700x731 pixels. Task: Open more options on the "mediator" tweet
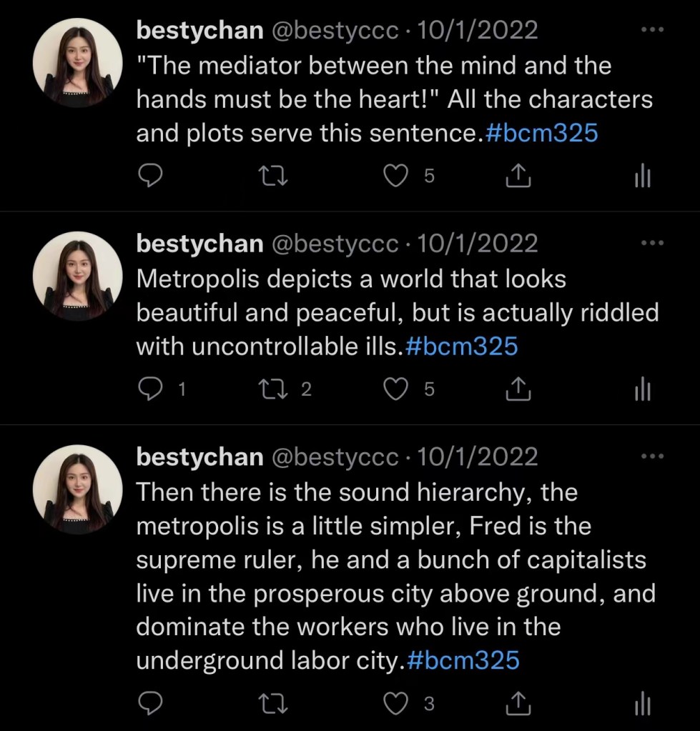tap(652, 30)
